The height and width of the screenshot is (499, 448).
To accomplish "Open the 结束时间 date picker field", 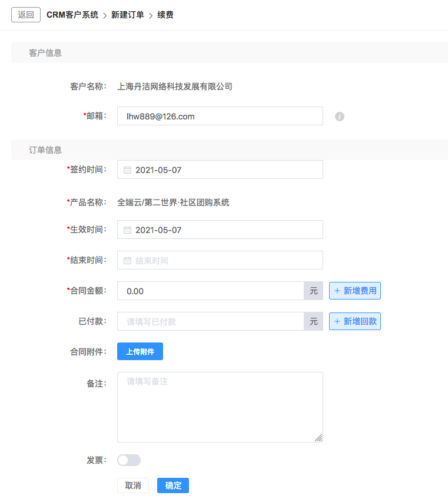I will click(220, 260).
